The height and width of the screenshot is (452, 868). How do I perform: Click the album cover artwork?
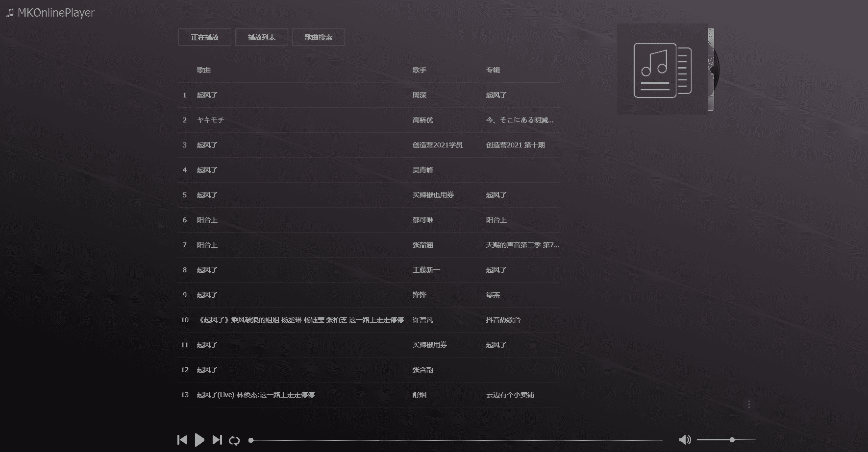pos(662,69)
